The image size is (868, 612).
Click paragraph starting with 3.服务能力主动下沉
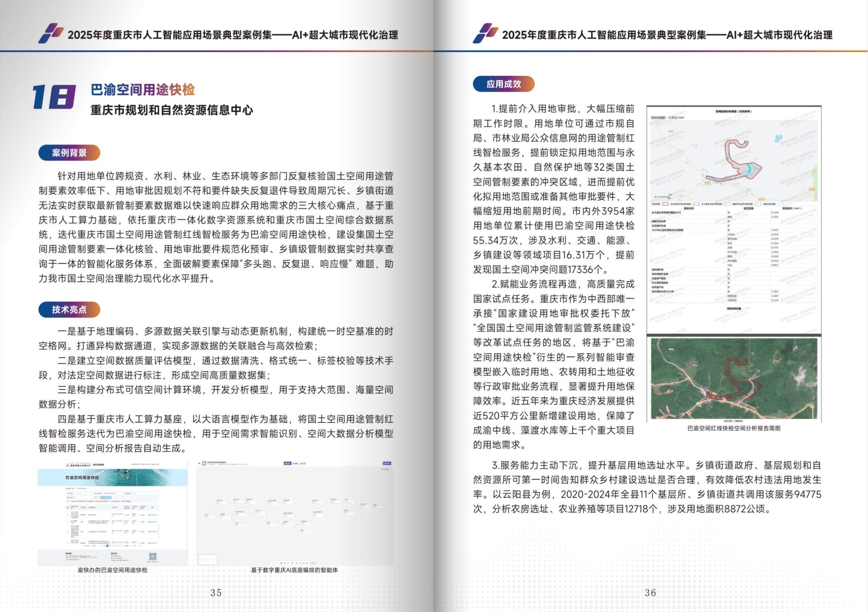(647, 487)
